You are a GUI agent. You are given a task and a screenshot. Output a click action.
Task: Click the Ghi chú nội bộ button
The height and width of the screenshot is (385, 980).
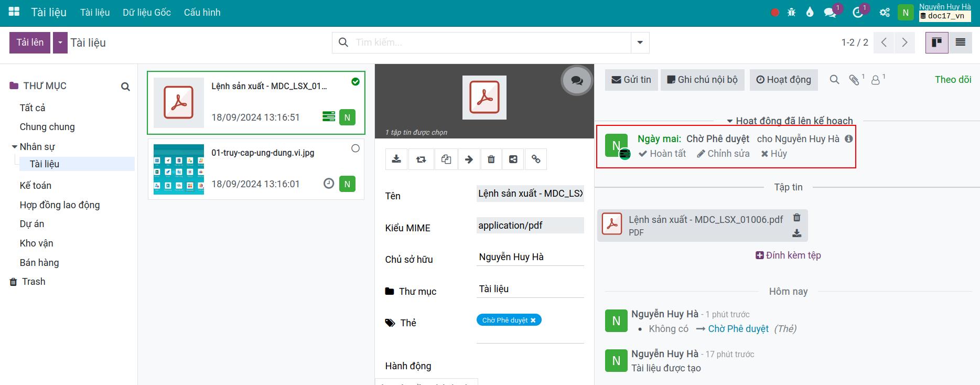tap(702, 80)
